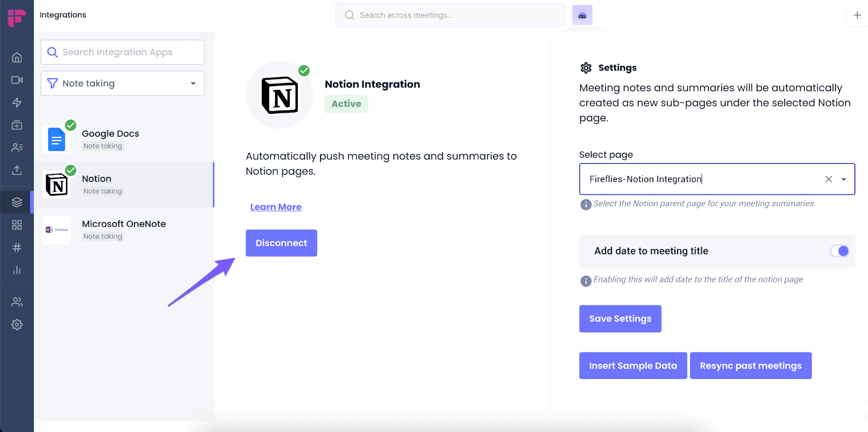Click Save Settings
The width and height of the screenshot is (868, 432).
tap(620, 319)
